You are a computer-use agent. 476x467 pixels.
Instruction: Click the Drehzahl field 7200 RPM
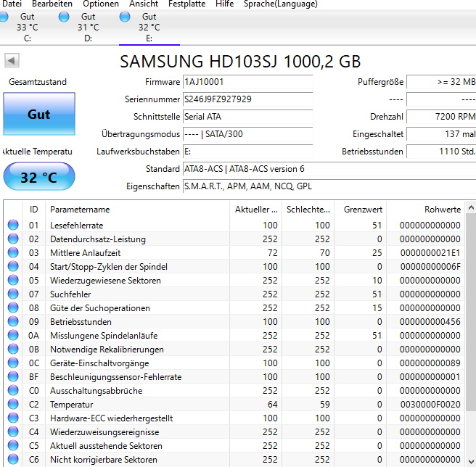441,117
